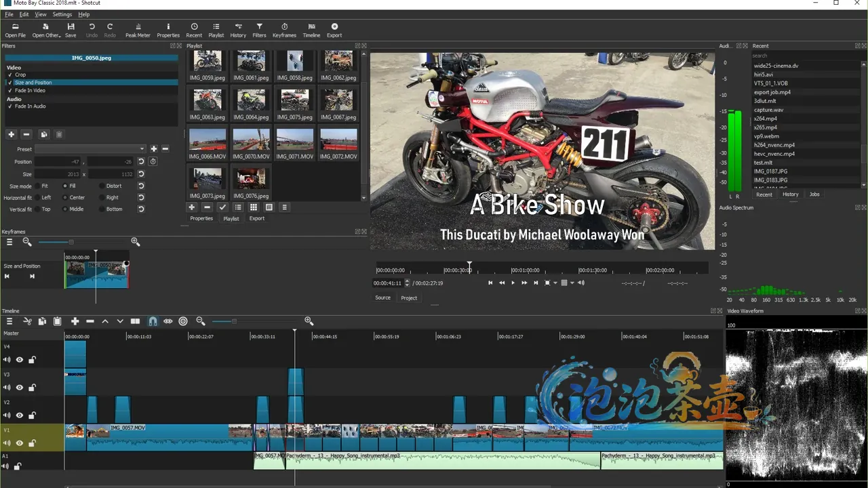The width and height of the screenshot is (868, 488).
Task: Click the timeline lift arrow icon
Action: point(105,321)
